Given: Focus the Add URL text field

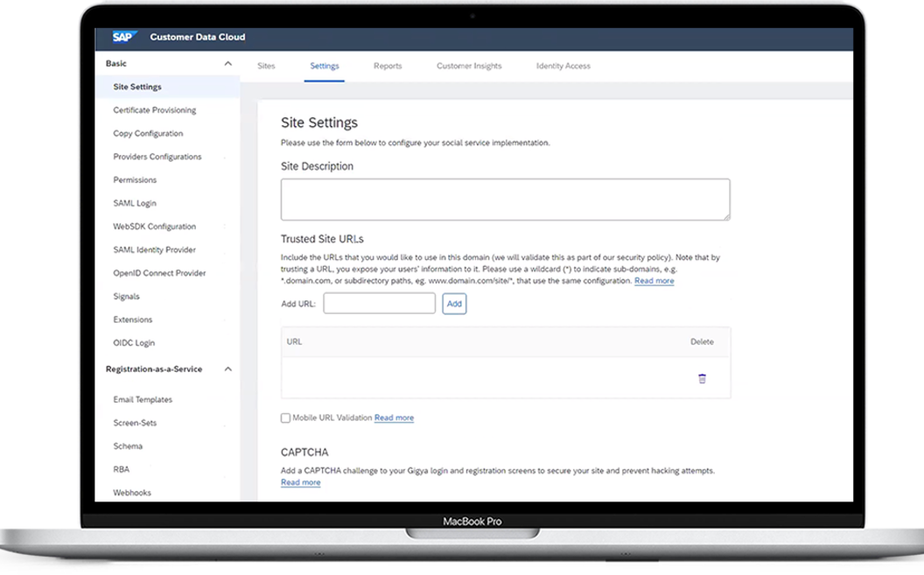Looking at the screenshot, I should coord(379,304).
